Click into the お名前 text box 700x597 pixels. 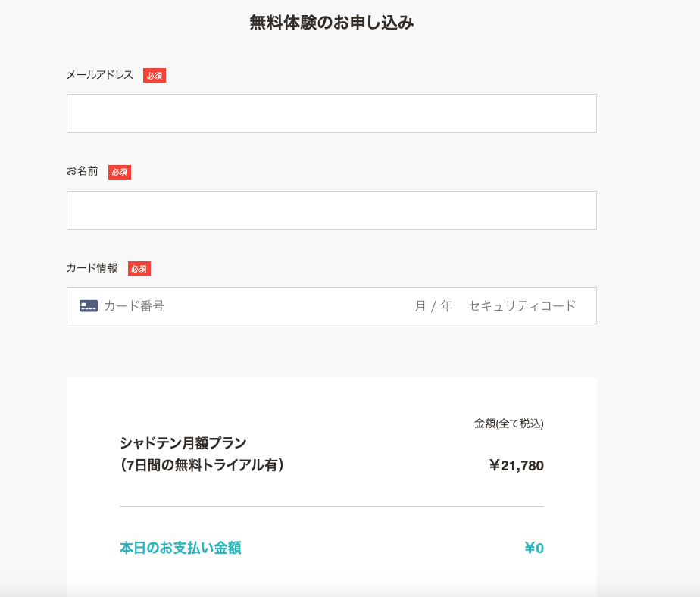pyautogui.click(x=331, y=211)
